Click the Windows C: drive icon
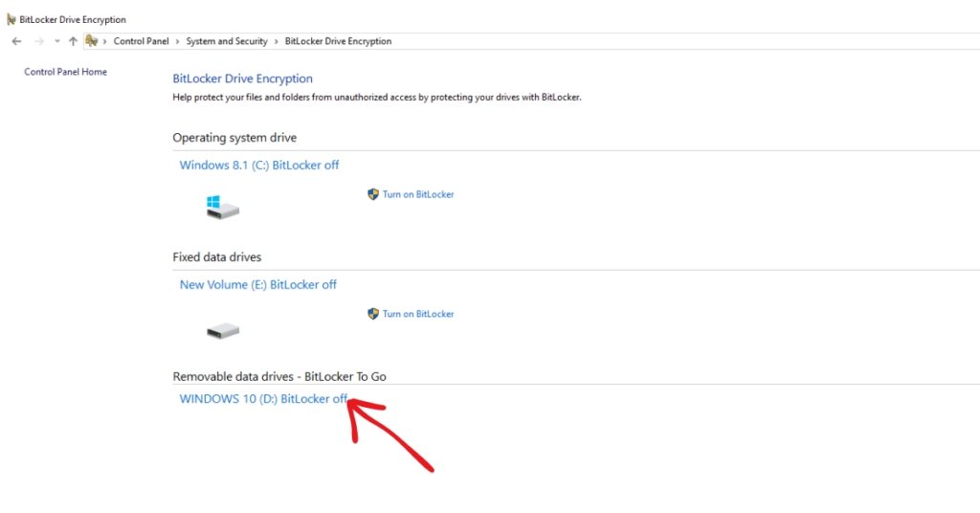The width and height of the screenshot is (980, 513). (222, 208)
